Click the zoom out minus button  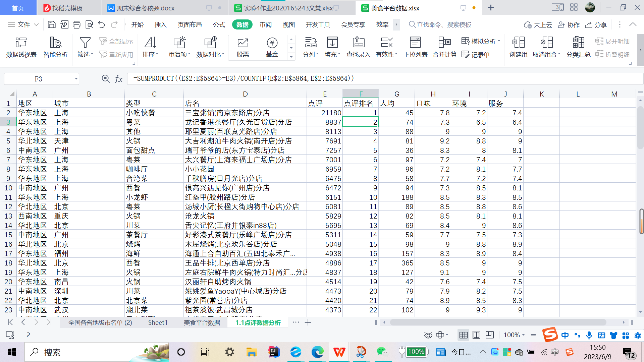click(x=533, y=335)
